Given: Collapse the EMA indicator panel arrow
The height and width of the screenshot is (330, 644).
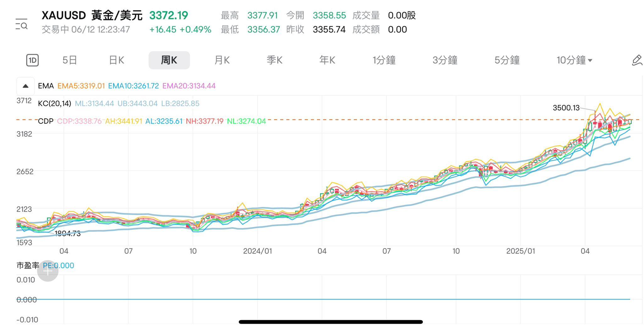Looking at the screenshot, I should pos(25,86).
